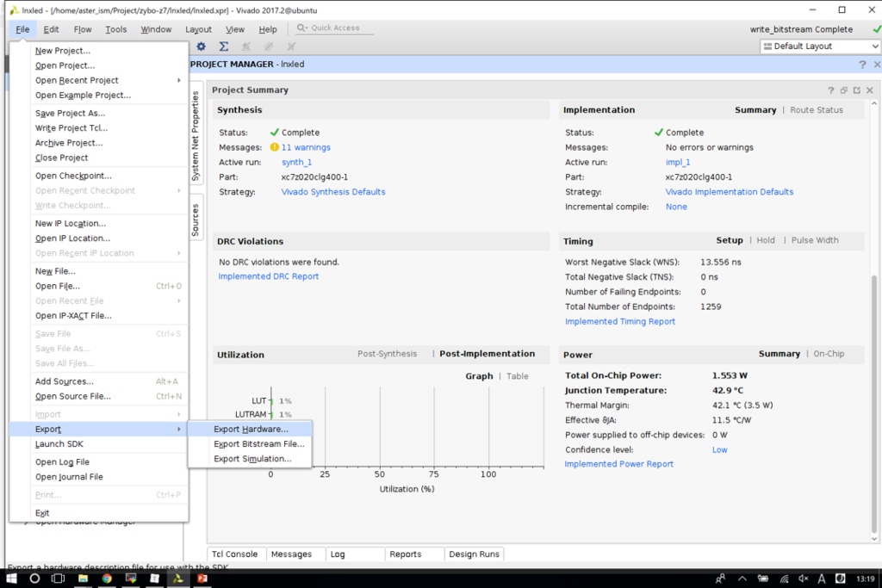Click the Vivado taskbar icon
The height and width of the screenshot is (588, 882).
point(177,579)
